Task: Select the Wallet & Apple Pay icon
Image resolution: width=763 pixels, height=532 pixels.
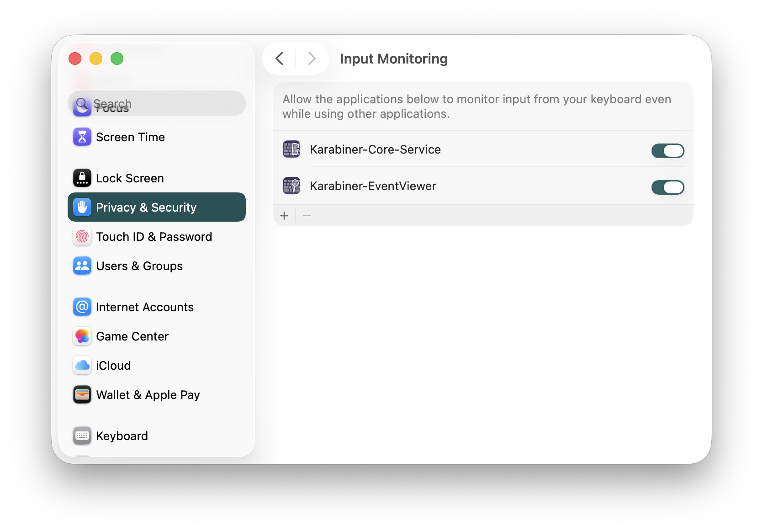Action: (82, 394)
